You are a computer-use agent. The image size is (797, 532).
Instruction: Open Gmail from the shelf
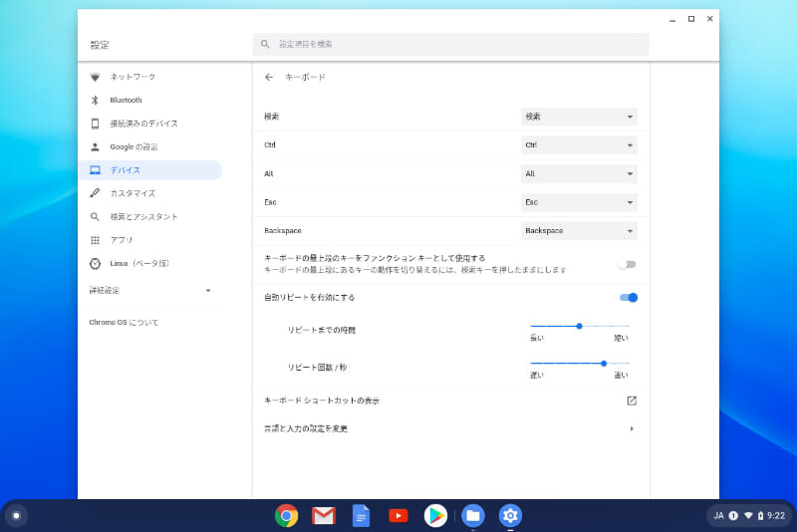[x=324, y=516]
